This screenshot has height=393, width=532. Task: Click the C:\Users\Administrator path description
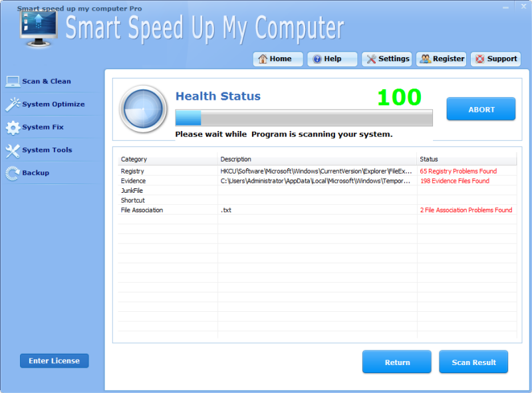315,181
